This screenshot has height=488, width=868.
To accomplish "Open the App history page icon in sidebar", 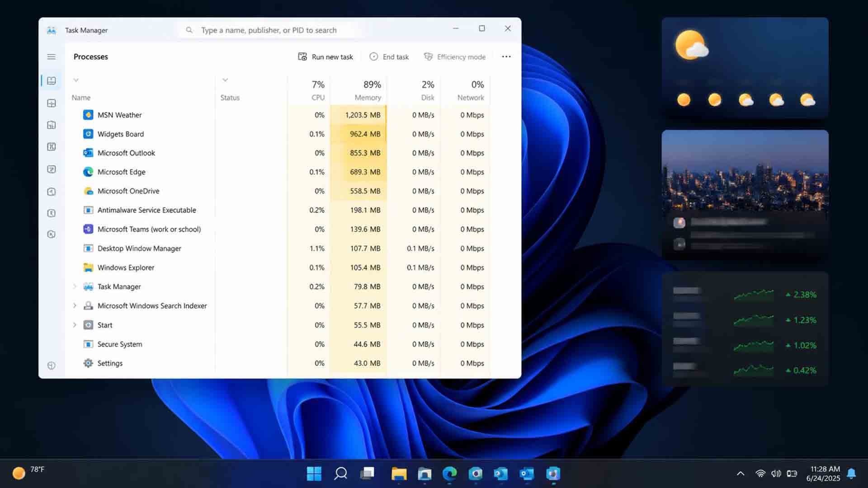I will point(51,125).
